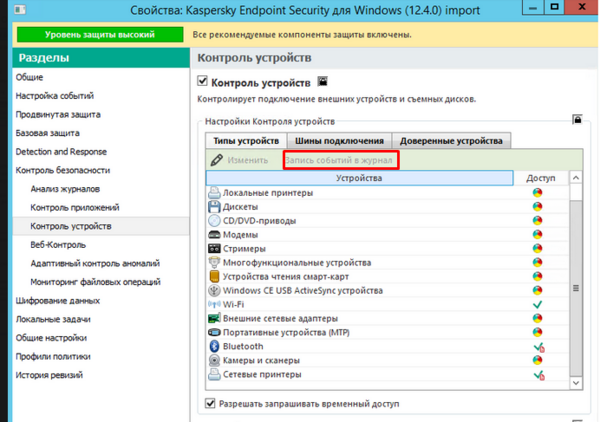Click the device list scroll down arrow

pos(576,383)
